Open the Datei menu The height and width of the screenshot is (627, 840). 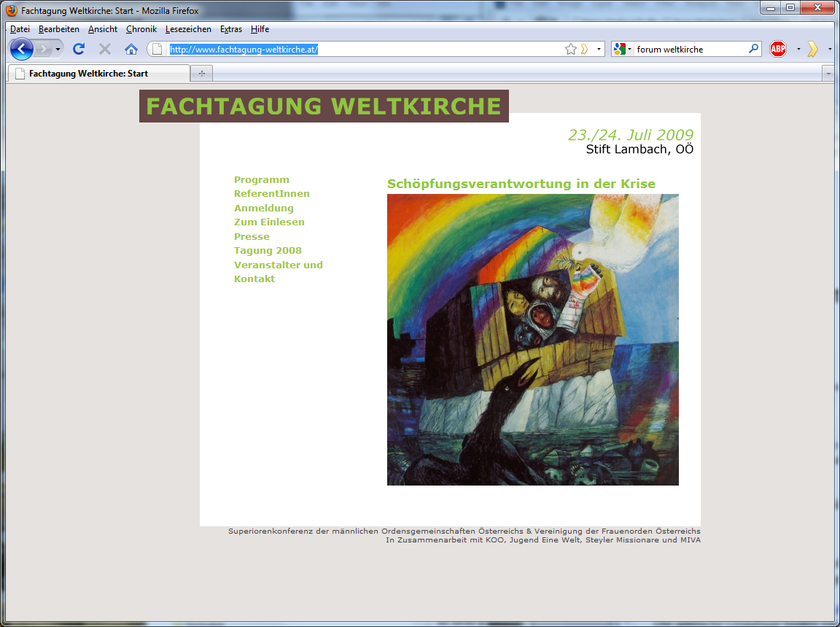[20, 29]
